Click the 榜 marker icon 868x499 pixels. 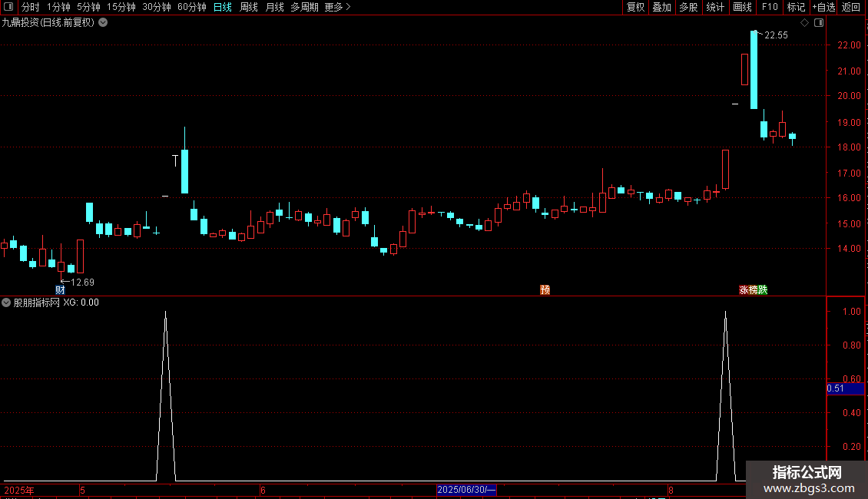click(x=753, y=290)
